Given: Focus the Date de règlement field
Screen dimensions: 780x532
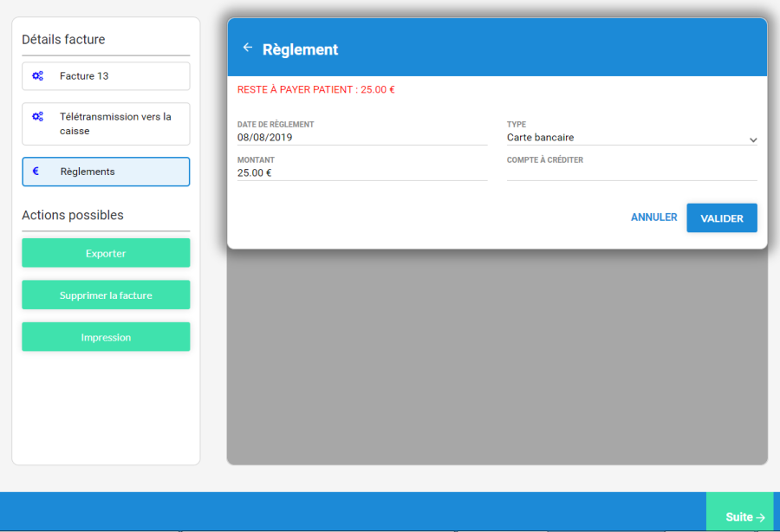Looking at the screenshot, I should [361, 138].
